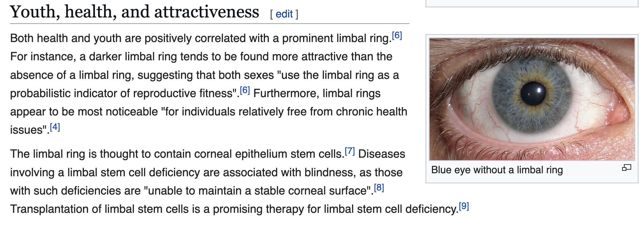Open reference [8] after 'stable corneal surface'
The width and height of the screenshot is (644, 233).
(x=379, y=188)
